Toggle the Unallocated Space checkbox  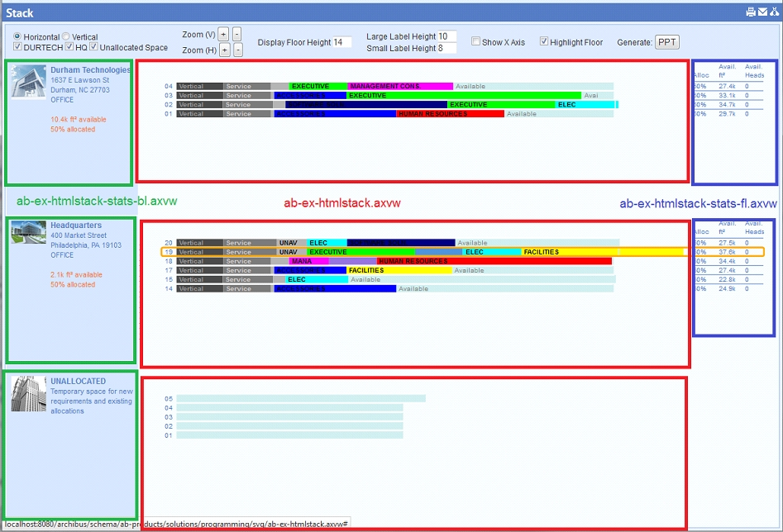click(94, 48)
